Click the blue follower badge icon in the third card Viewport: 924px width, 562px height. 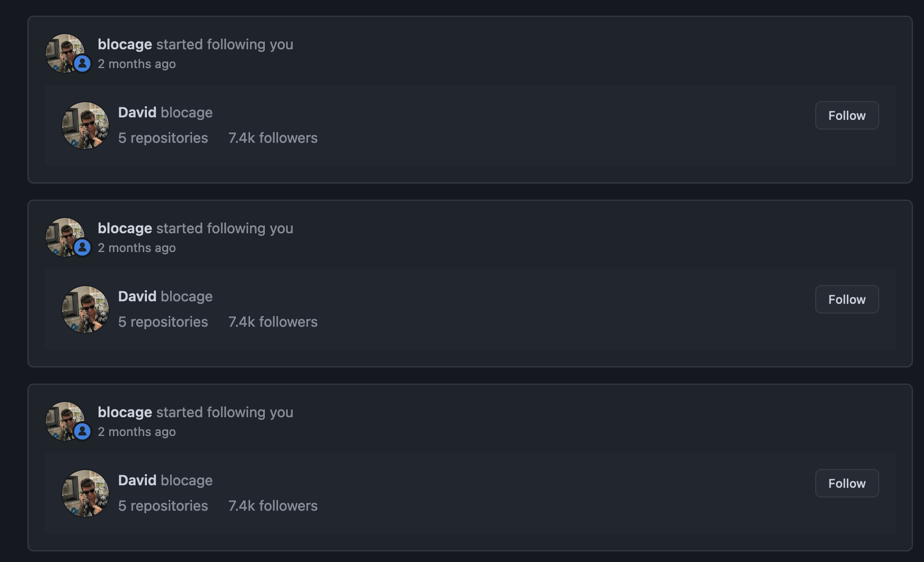tap(82, 431)
